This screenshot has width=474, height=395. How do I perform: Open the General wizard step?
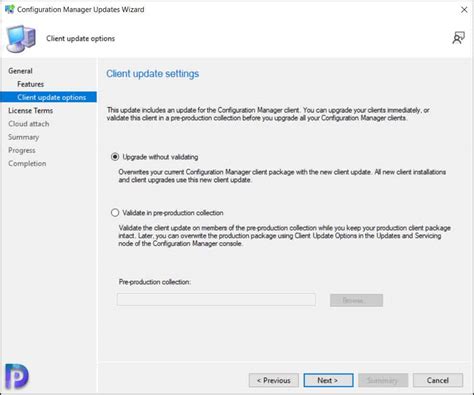point(20,71)
